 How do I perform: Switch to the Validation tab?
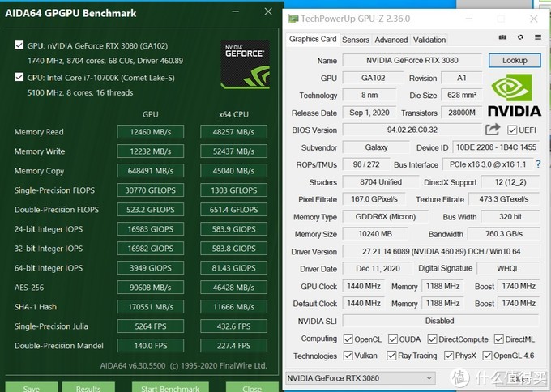(429, 40)
